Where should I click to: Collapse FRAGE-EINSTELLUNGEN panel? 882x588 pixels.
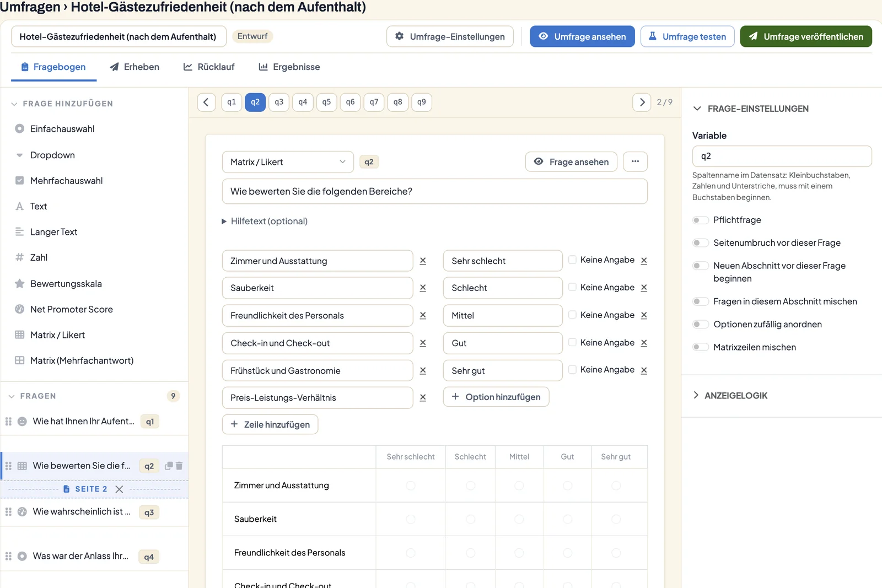pos(751,109)
